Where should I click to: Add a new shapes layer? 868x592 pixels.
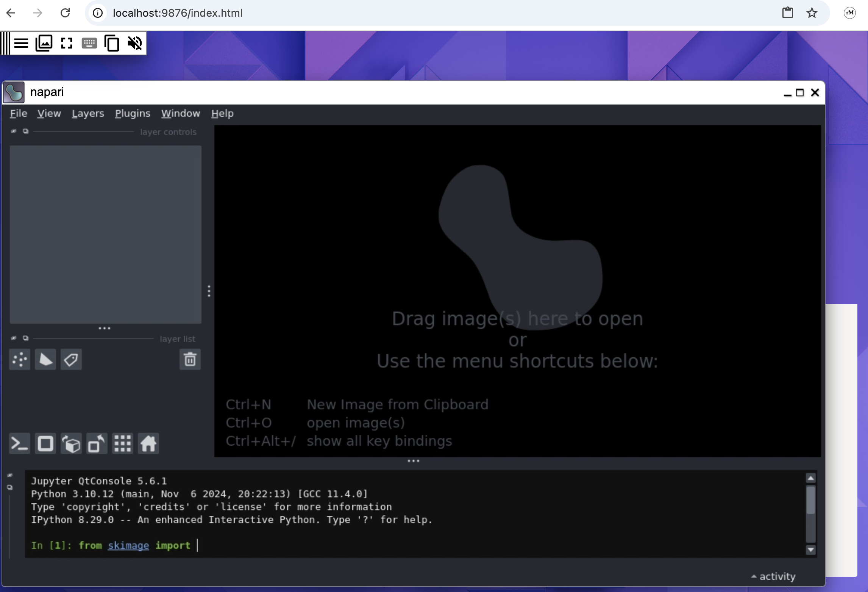45,359
